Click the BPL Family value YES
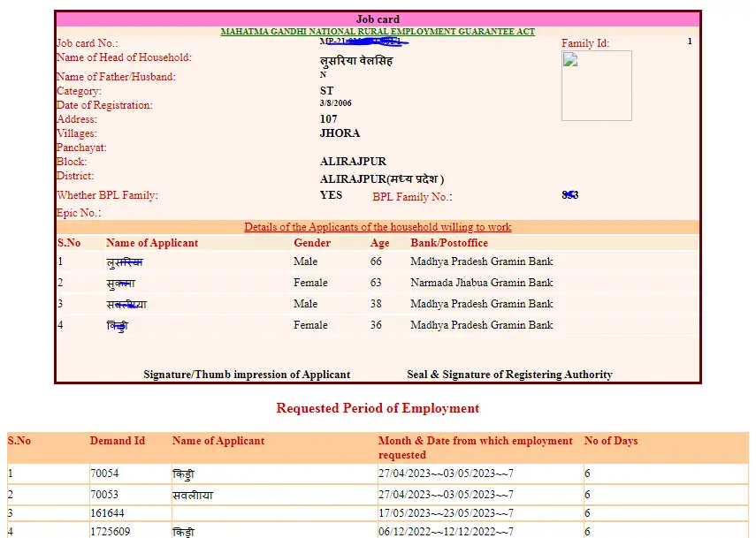Image resolution: width=756 pixels, height=538 pixels. click(x=332, y=195)
